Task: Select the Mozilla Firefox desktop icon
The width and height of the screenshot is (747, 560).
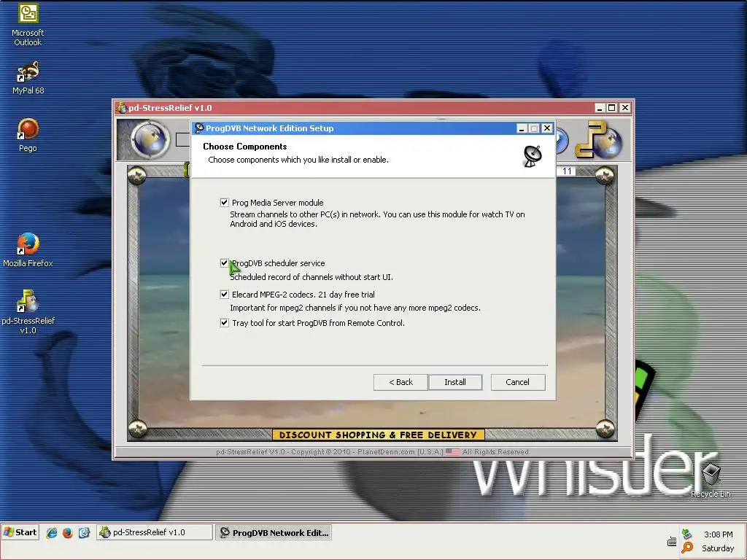Action: pyautogui.click(x=28, y=250)
